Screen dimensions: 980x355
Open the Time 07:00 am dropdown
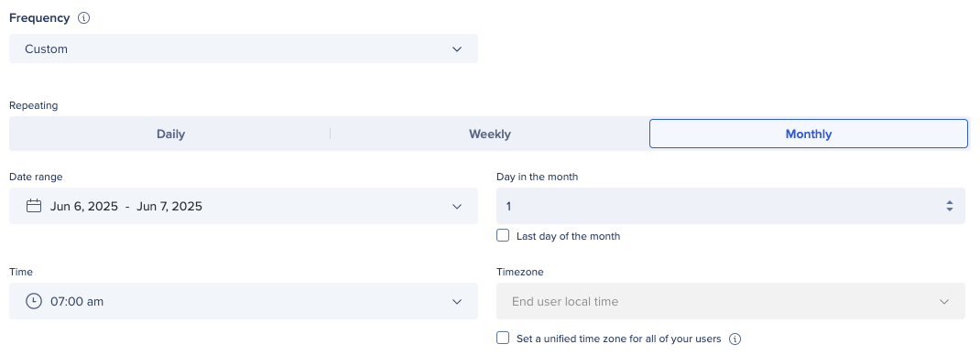[x=243, y=301]
